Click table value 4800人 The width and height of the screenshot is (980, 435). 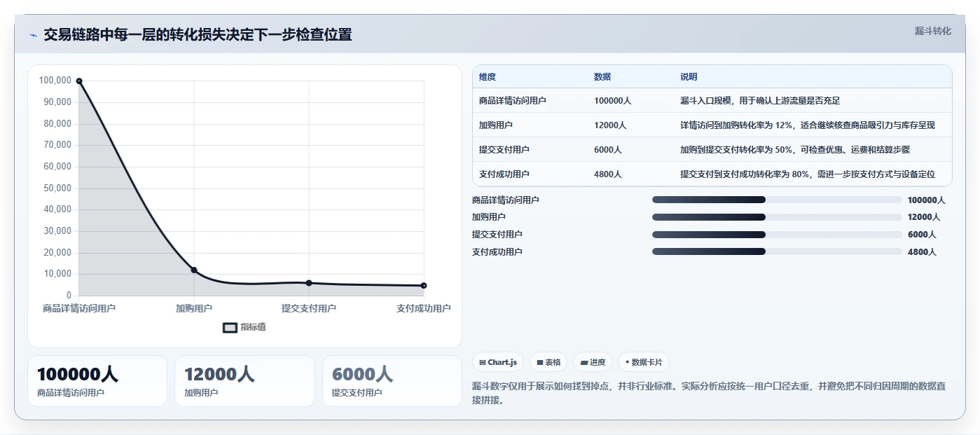click(x=608, y=174)
